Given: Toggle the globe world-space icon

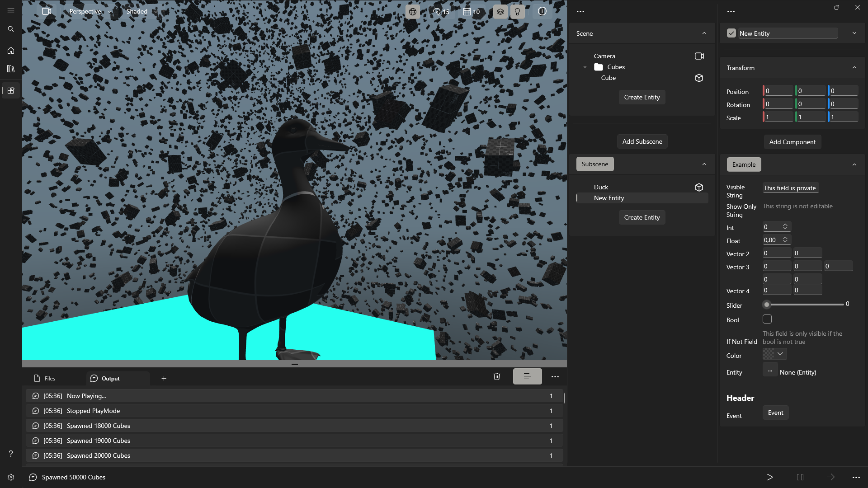Looking at the screenshot, I should pos(412,12).
